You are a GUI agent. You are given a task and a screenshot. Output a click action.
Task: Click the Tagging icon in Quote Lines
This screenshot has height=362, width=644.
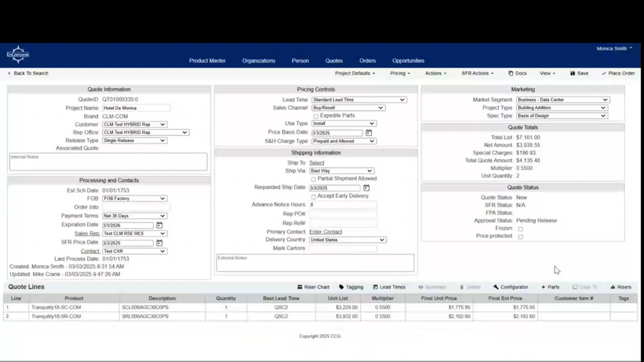[x=351, y=287]
